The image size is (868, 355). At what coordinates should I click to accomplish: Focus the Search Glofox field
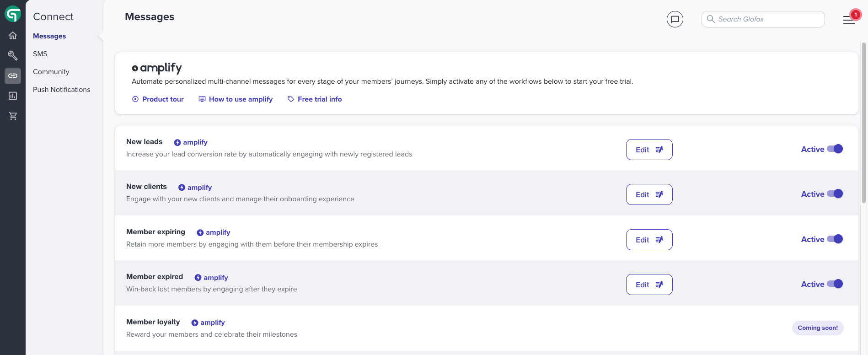pos(763,19)
